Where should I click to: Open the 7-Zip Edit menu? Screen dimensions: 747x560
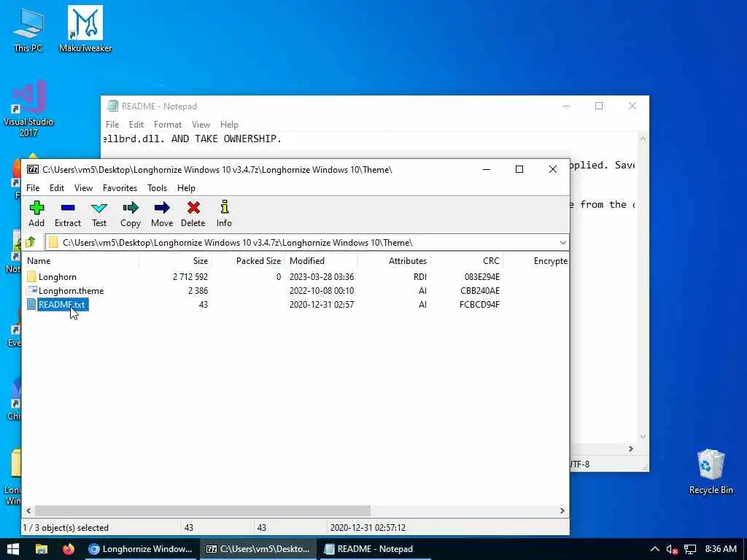tap(57, 188)
